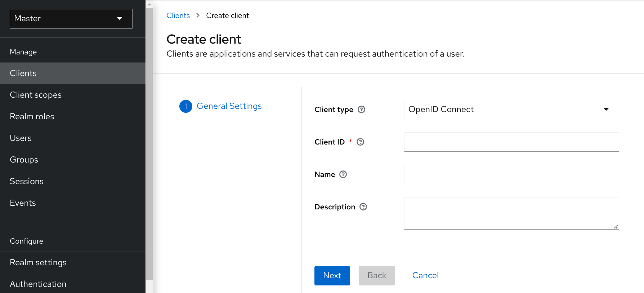The height and width of the screenshot is (293, 644).
Task: Open the Master realm dropdown
Action: (71, 19)
